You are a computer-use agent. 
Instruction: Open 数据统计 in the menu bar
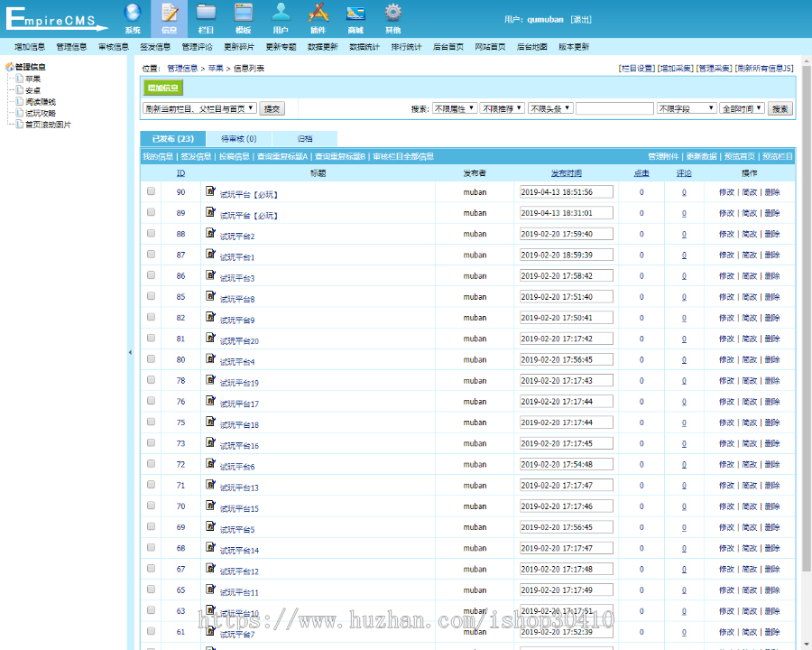364,47
